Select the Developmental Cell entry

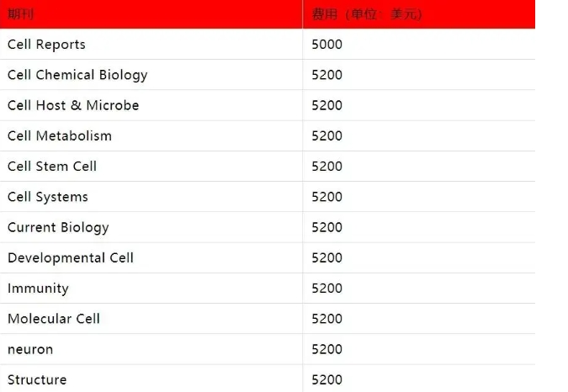[x=71, y=257]
